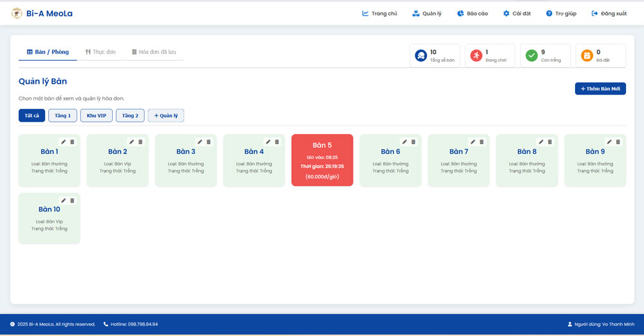Screen dimensions: 644x336
Task: Click the green checkmark Còn trống icon
Action: point(531,56)
